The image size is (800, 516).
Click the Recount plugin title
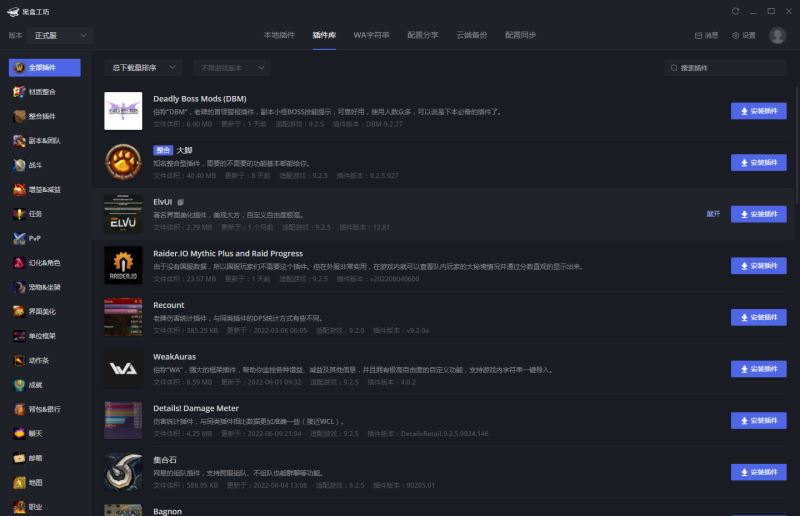point(168,305)
